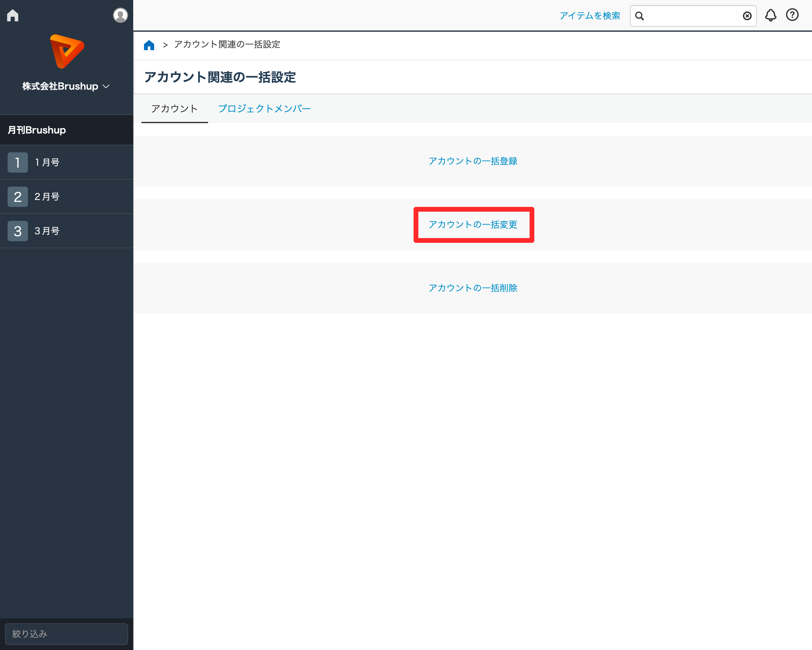812x650 pixels.
Task: Click the number 1 folder icon
Action: (18, 162)
